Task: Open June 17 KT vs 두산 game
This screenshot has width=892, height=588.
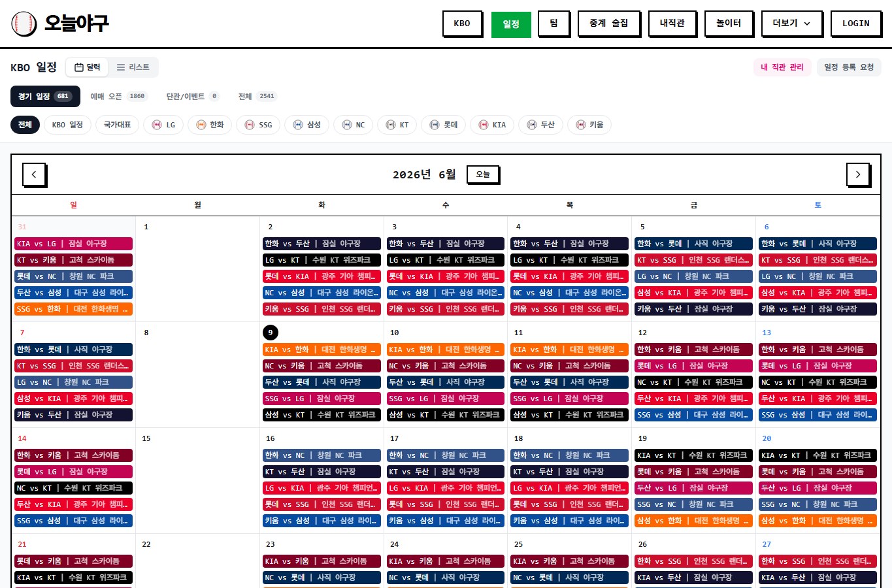Action: pos(446,472)
